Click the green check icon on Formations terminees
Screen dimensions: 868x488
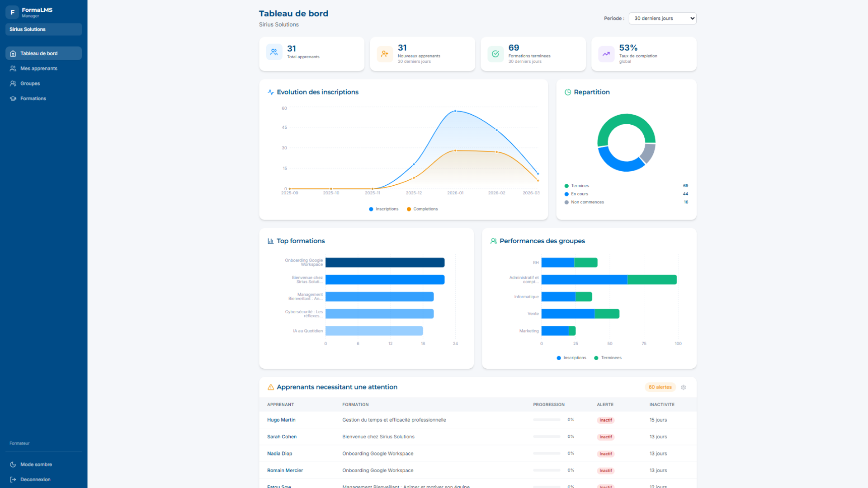pyautogui.click(x=495, y=54)
